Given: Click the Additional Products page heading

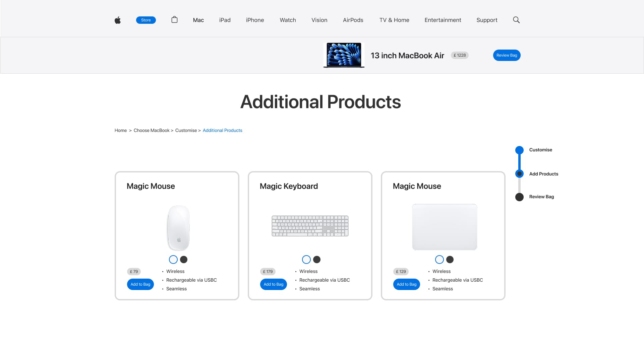Looking at the screenshot, I should coord(320,102).
